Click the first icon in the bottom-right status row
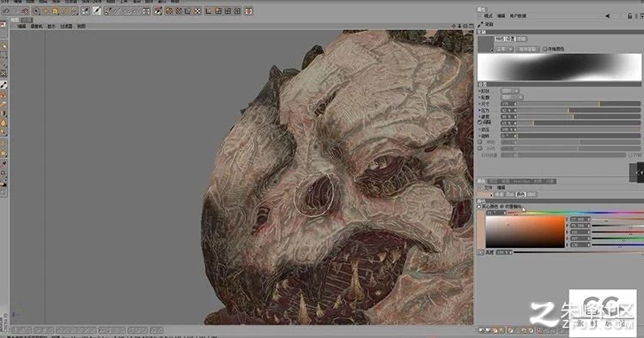The height and width of the screenshot is (338, 644). [x=481, y=329]
